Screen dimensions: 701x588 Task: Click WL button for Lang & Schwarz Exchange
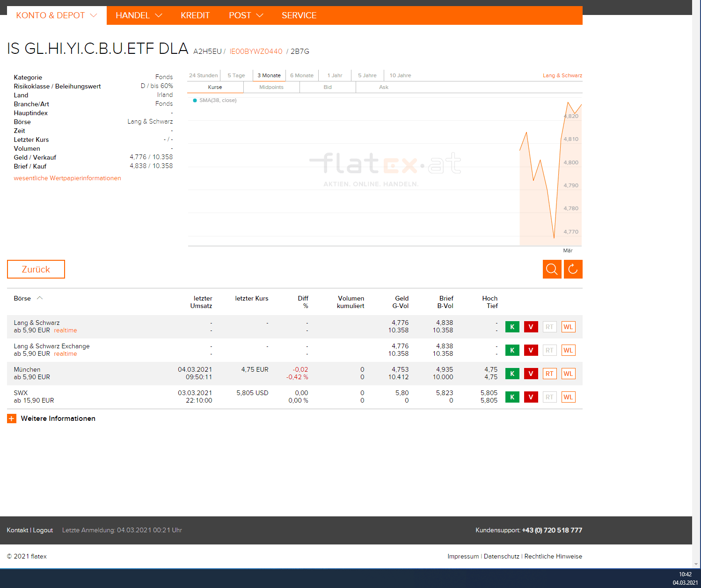[569, 350]
